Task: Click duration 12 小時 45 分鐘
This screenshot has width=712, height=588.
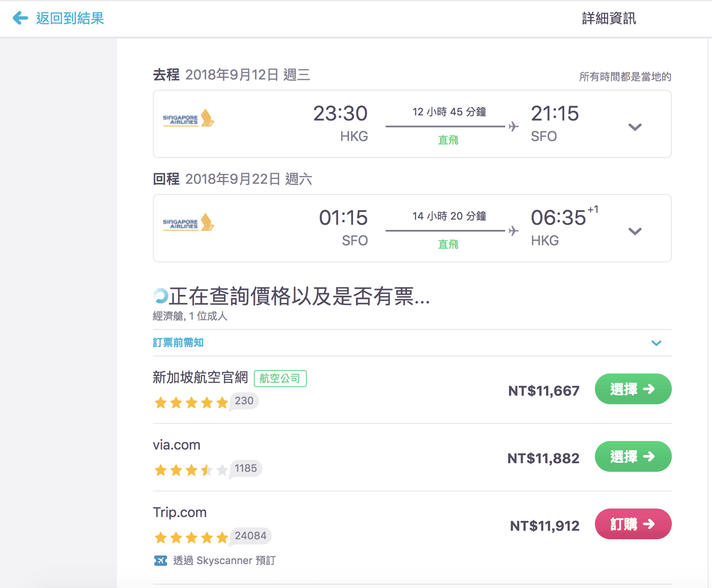Action: pyautogui.click(x=449, y=112)
